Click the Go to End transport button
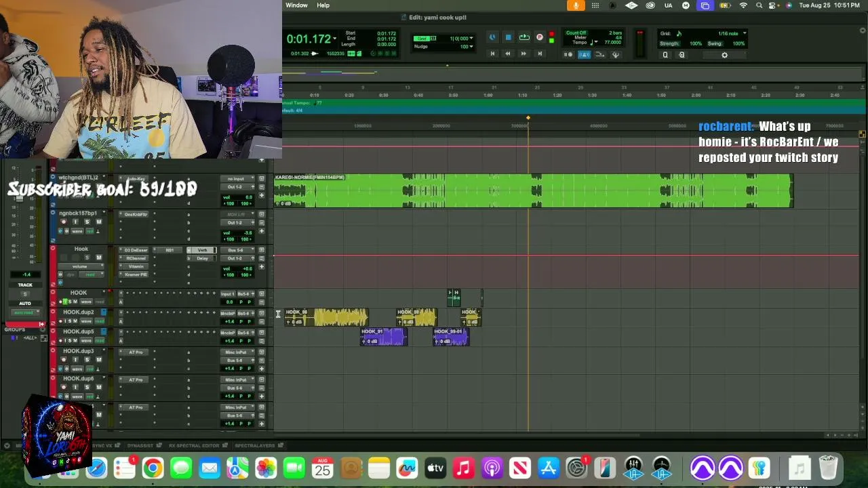 pos(540,54)
